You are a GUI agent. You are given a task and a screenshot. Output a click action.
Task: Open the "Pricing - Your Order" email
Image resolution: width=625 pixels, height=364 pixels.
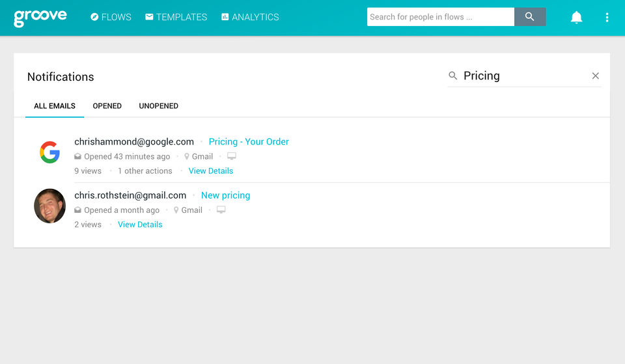(x=249, y=141)
